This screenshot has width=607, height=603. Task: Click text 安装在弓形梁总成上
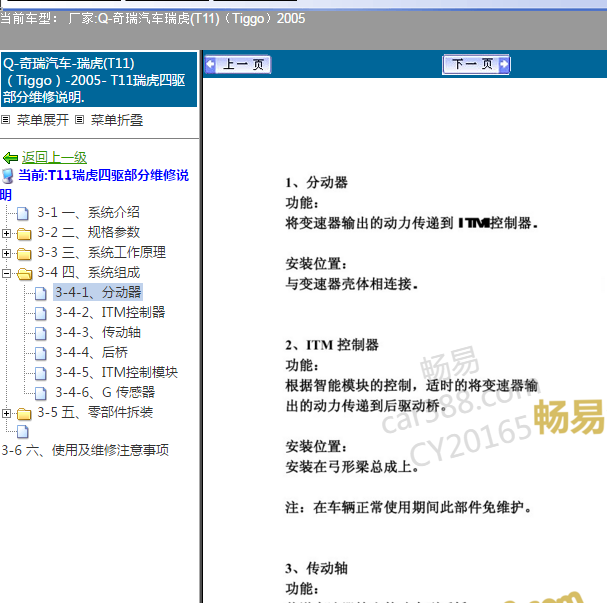pos(352,467)
